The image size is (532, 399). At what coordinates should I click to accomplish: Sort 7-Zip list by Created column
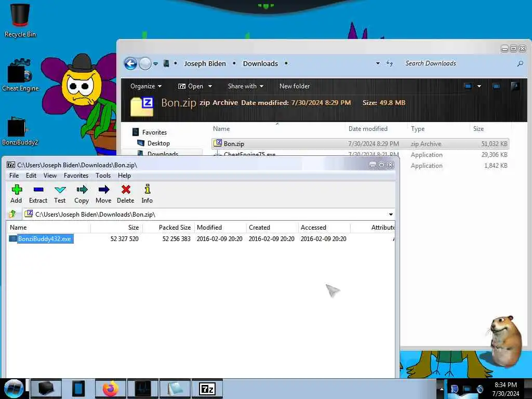click(x=272, y=228)
